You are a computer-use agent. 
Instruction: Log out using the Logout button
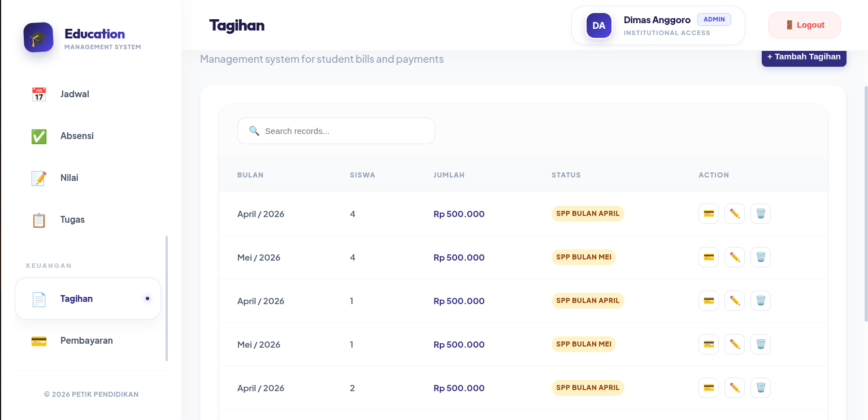pyautogui.click(x=804, y=25)
